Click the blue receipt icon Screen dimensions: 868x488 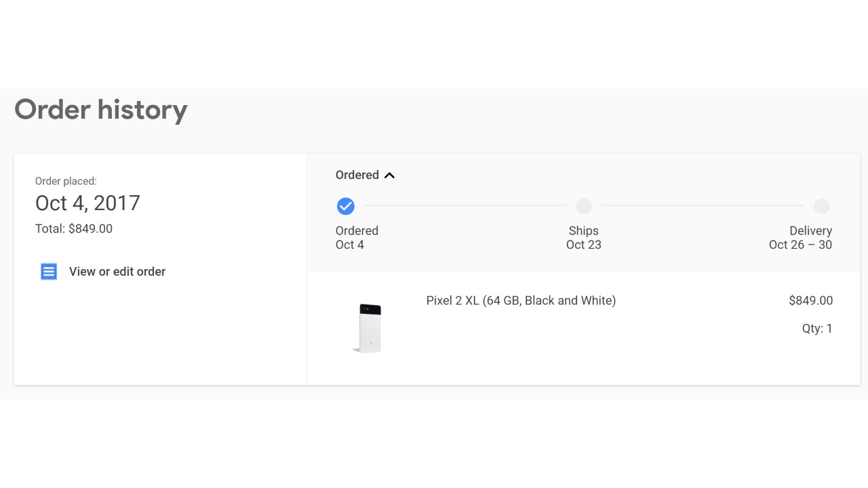pyautogui.click(x=49, y=272)
